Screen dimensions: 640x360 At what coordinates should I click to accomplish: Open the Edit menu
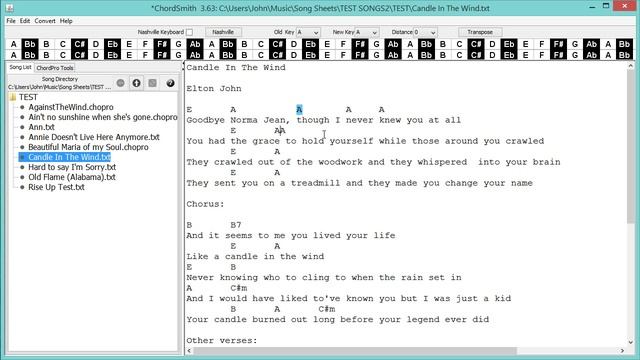click(x=25, y=21)
